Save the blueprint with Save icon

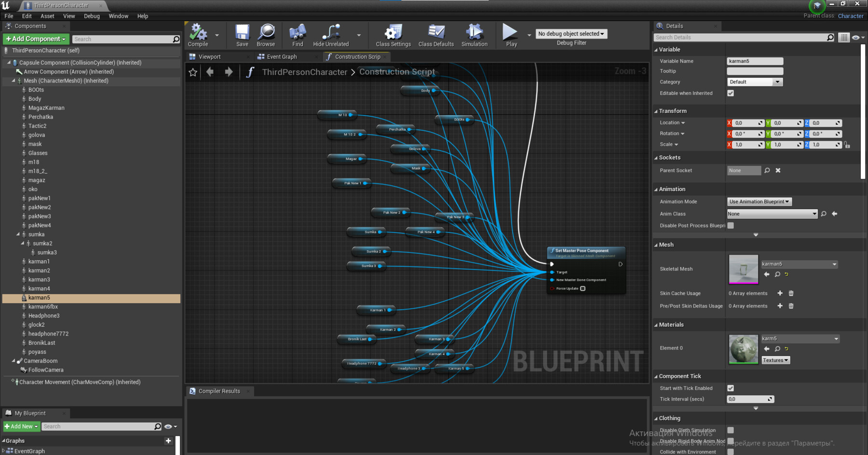[242, 33]
